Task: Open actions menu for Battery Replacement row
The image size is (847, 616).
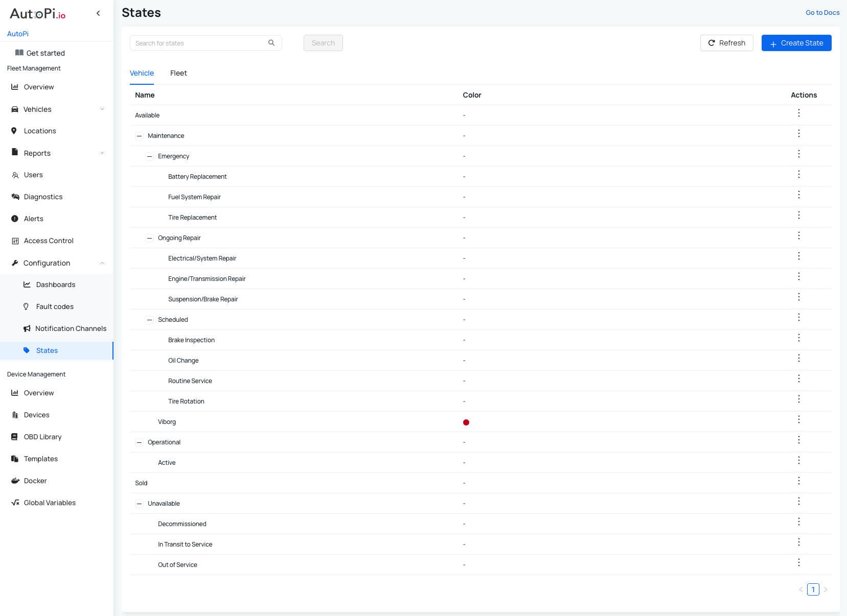Action: (799, 174)
